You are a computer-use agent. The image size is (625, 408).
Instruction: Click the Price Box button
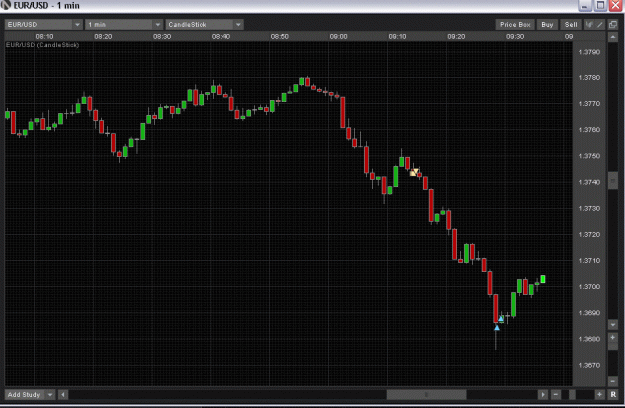pyautogui.click(x=515, y=25)
